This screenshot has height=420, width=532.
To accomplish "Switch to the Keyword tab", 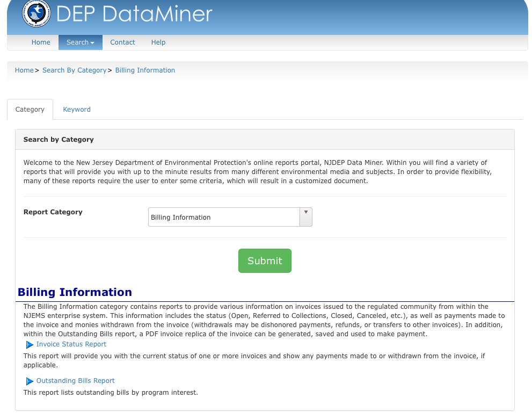I will (x=77, y=110).
